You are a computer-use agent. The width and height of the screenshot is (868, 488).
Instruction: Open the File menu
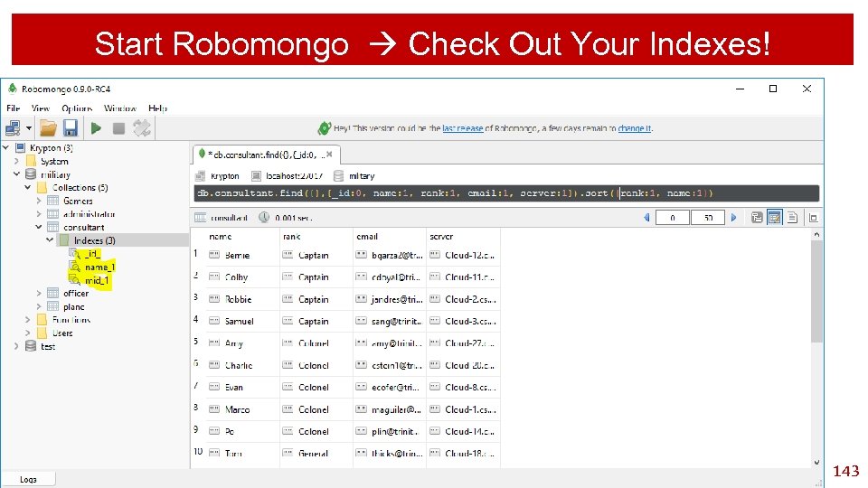pos(14,108)
